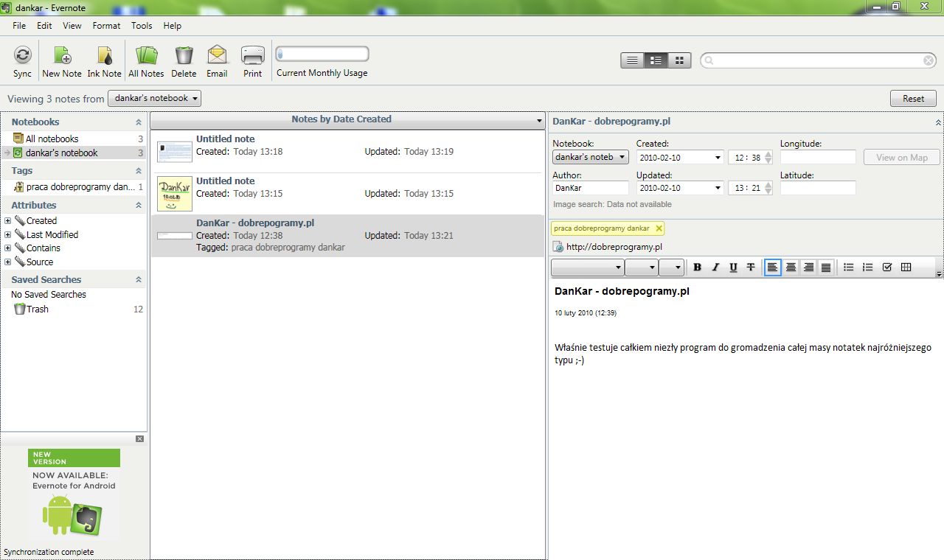The image size is (944, 560).
Task: Select the Untitled note created at 13:15
Action: (x=347, y=194)
